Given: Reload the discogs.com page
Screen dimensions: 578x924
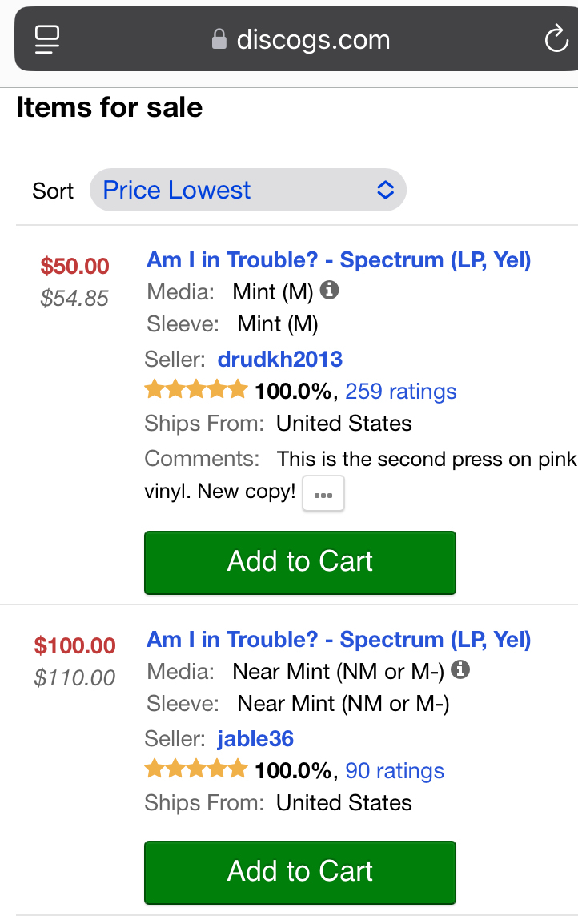Looking at the screenshot, I should coord(556,39).
